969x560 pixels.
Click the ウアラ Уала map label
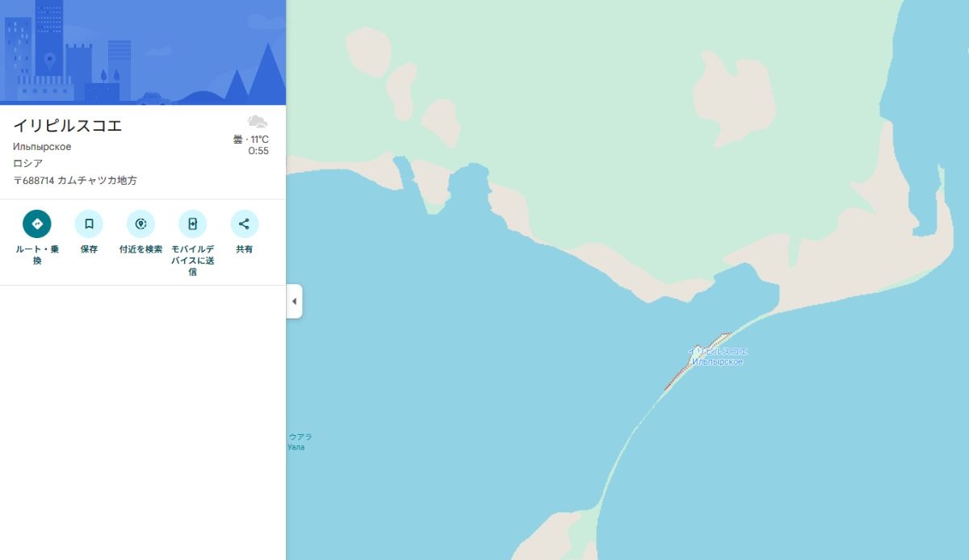(x=299, y=441)
